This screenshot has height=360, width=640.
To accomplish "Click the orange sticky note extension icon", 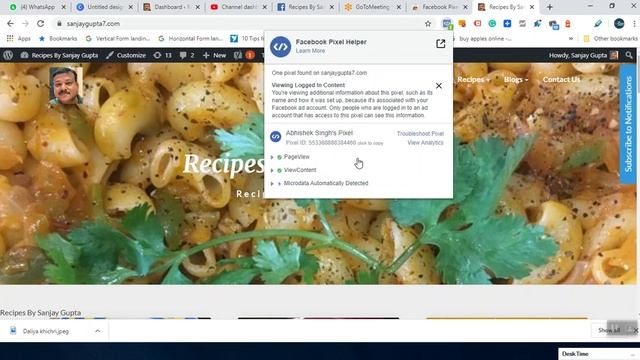I will pos(462,24).
